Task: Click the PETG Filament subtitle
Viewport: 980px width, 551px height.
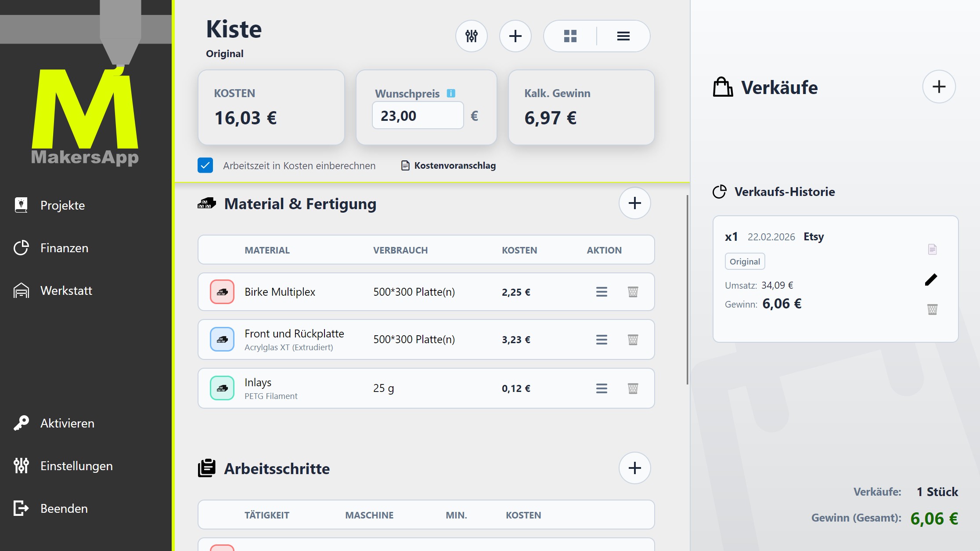Action: point(271,396)
